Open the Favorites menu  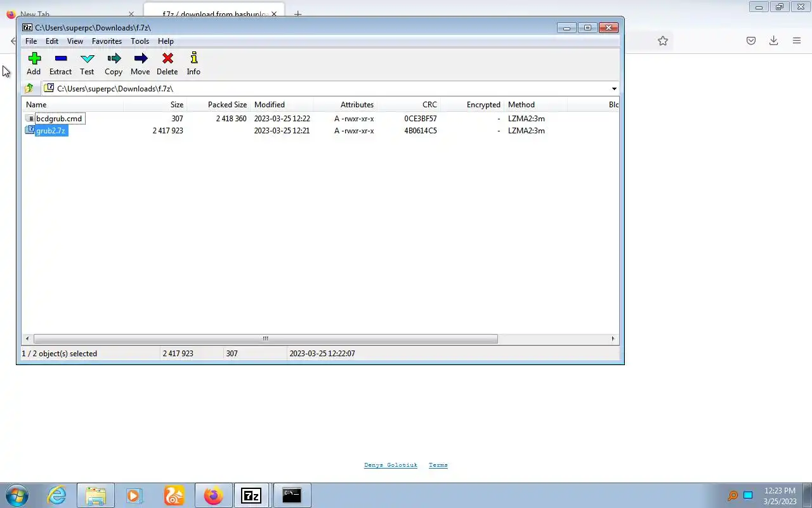(107, 41)
